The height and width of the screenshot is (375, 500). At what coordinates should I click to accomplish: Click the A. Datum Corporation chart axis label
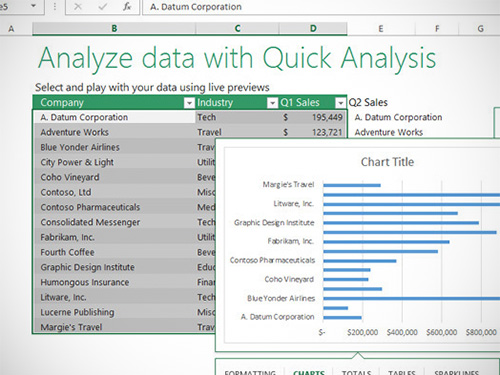pos(277,317)
